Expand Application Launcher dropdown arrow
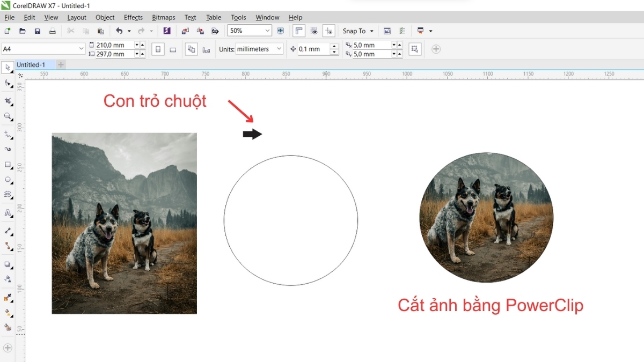This screenshot has height=362, width=644. click(430, 31)
